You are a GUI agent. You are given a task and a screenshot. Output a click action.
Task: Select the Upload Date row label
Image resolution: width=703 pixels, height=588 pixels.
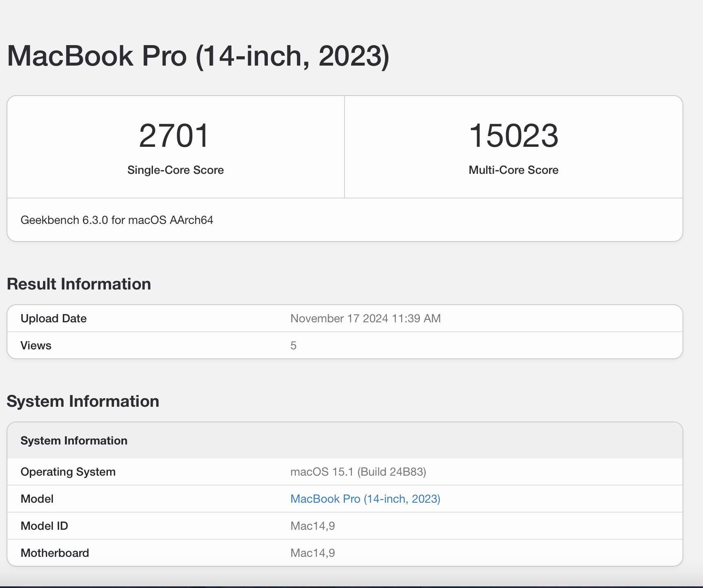point(54,319)
